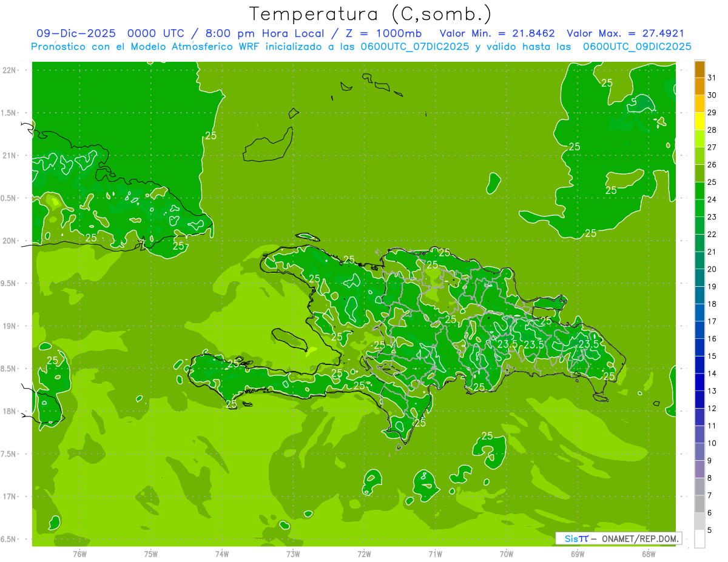
Task: Click the "9.5N" latitude axis label
Action: [8, 284]
